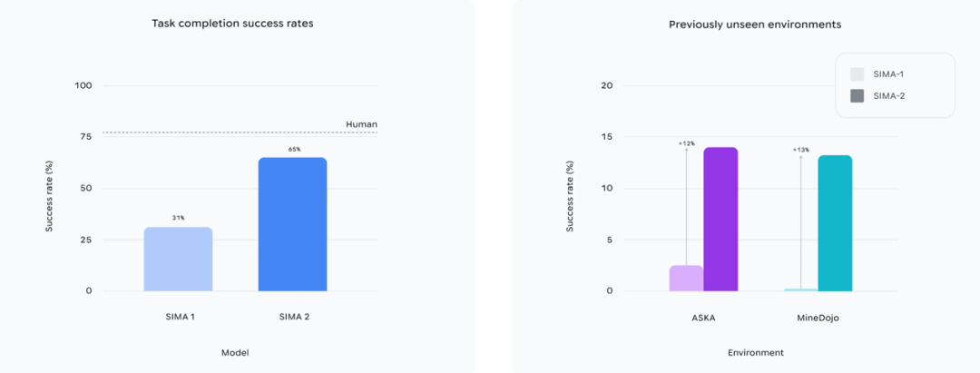The image size is (980, 373).
Task: Click the SIMA 2 x-axis label
Action: [x=293, y=317]
